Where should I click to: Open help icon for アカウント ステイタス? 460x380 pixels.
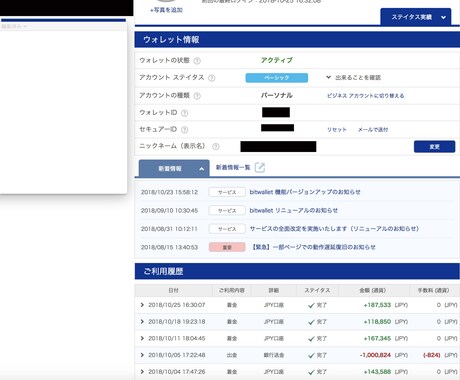(x=211, y=78)
